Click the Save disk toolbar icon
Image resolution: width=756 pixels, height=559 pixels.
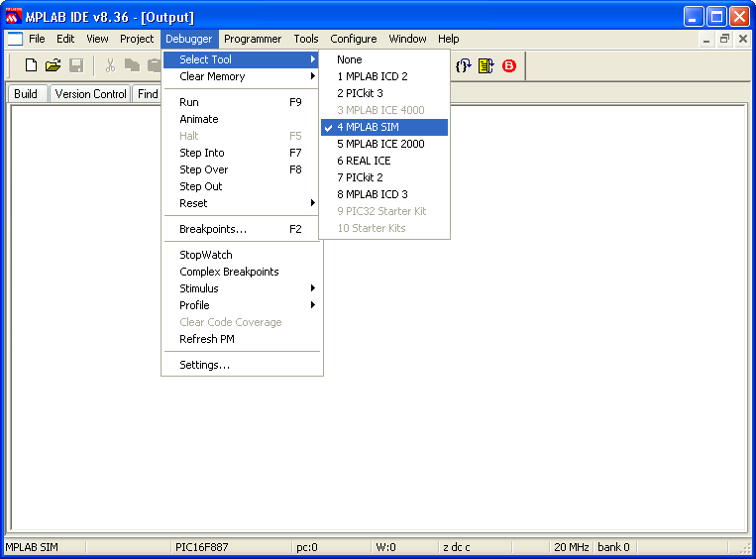76,65
